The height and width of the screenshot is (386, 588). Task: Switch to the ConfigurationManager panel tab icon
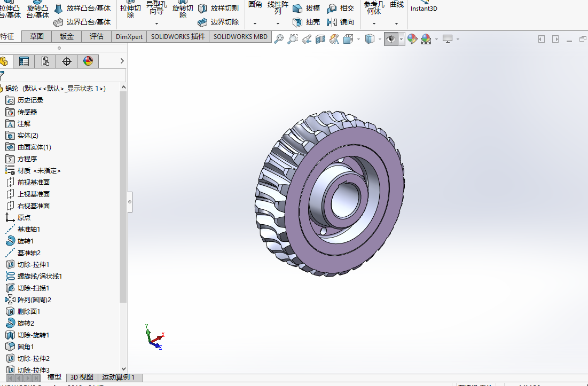[x=45, y=61]
